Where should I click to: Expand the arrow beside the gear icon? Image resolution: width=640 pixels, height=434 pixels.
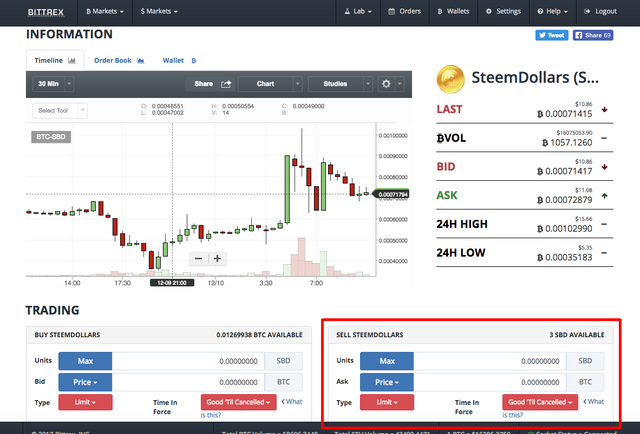pos(400,84)
